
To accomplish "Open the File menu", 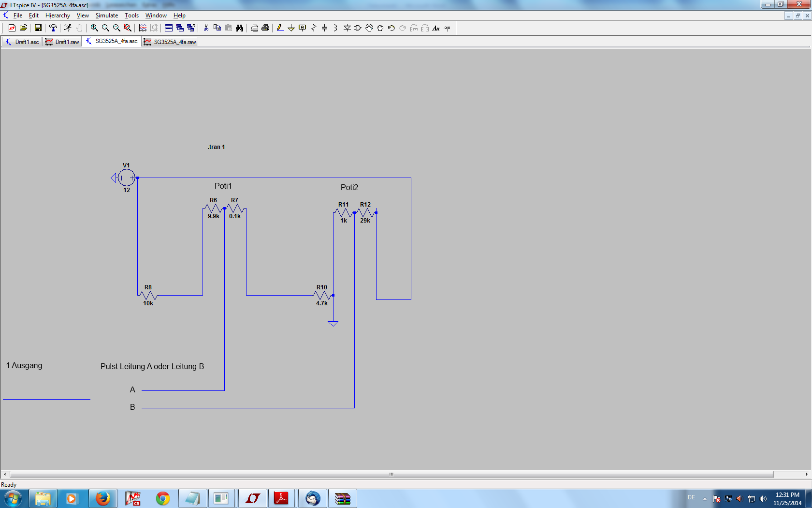I will [18, 15].
